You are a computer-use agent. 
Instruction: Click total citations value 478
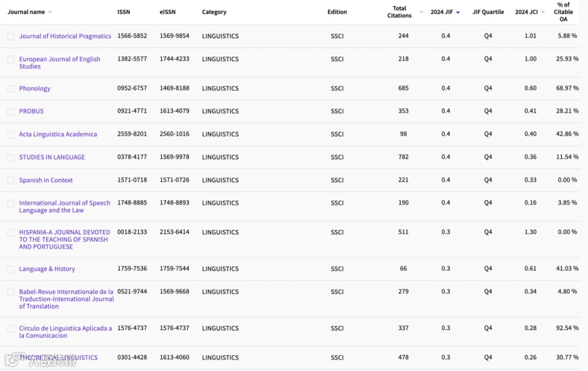point(403,357)
